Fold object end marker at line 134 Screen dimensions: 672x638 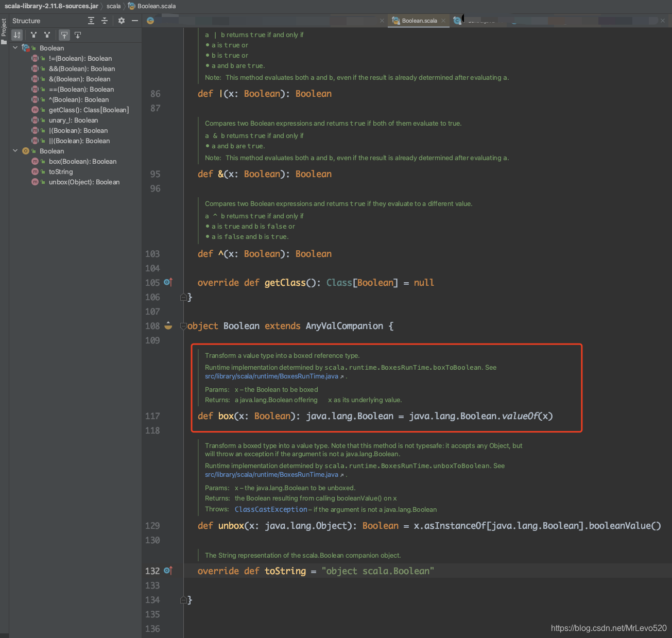click(x=183, y=600)
